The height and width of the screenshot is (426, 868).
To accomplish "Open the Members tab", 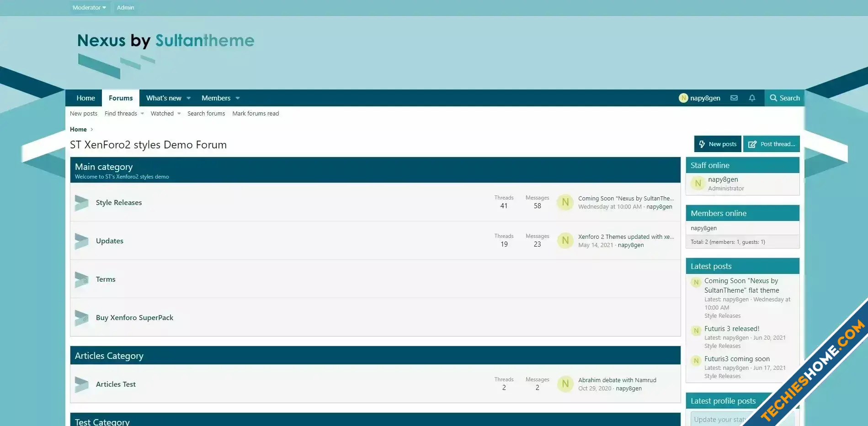I will (x=216, y=98).
